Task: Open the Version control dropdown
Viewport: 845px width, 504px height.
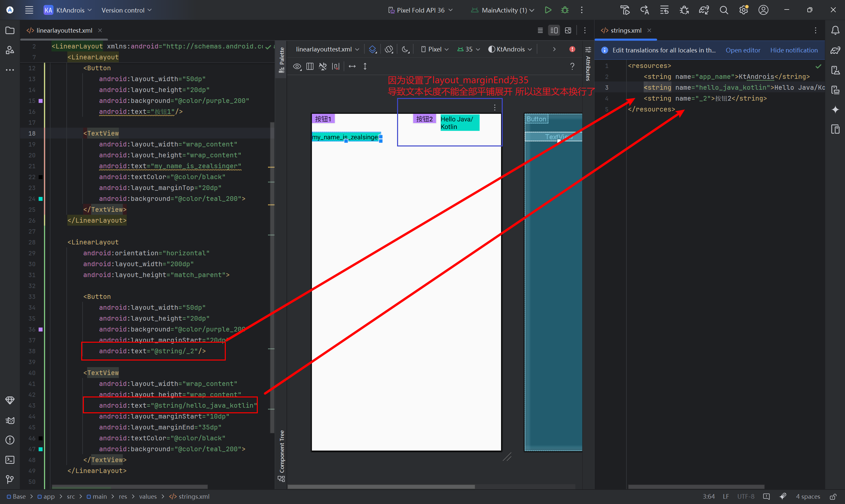Action: [x=126, y=10]
